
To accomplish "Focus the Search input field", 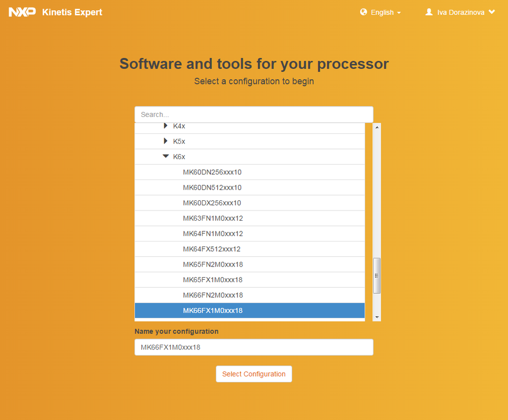I will (x=254, y=114).
